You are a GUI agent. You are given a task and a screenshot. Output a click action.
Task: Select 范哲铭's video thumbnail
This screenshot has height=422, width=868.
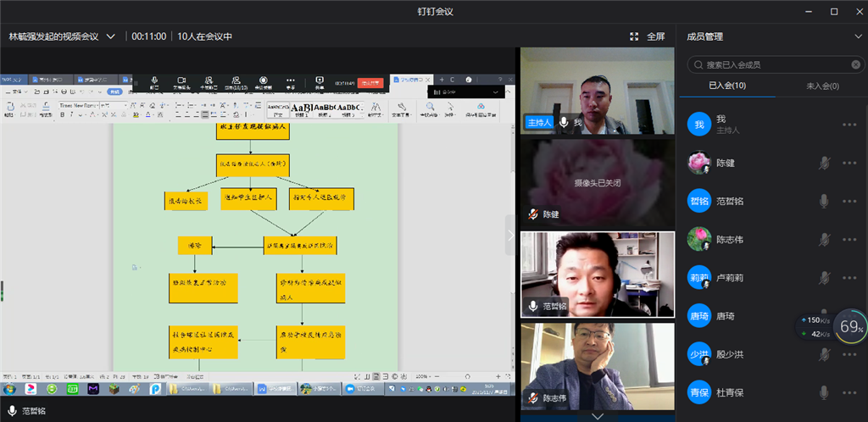click(x=597, y=274)
